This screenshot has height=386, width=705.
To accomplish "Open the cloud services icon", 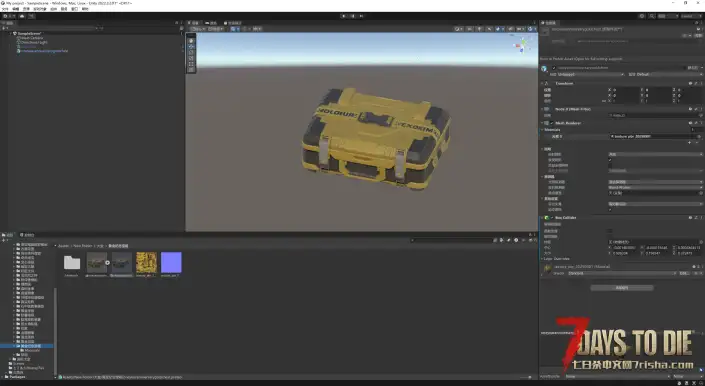I will pos(22,16).
